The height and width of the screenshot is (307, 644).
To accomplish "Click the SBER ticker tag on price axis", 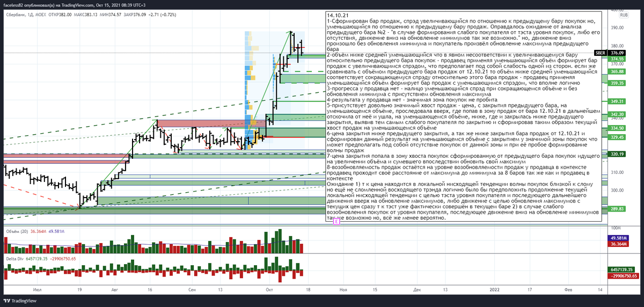I will 601,53.
